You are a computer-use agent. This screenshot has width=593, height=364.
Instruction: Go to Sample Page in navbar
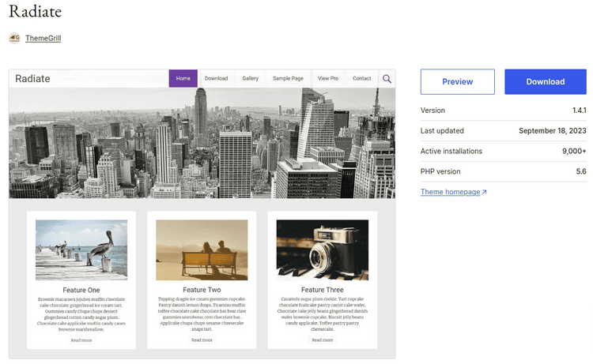click(x=288, y=79)
